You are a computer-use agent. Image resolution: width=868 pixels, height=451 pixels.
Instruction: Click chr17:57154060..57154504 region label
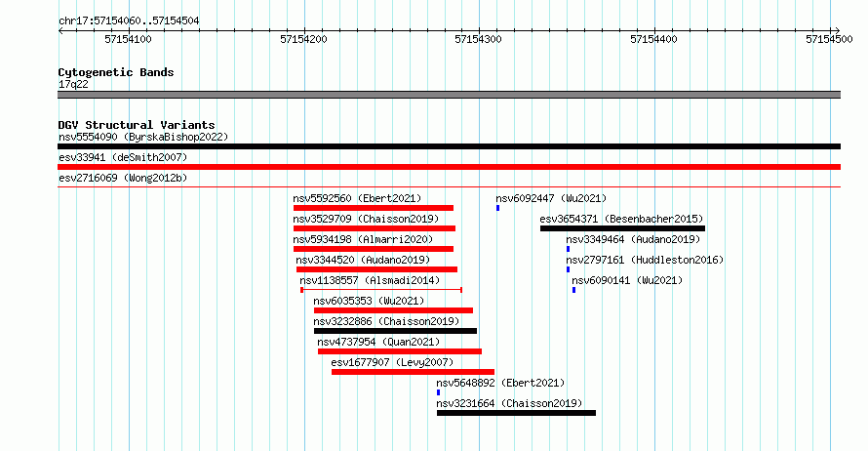click(129, 20)
